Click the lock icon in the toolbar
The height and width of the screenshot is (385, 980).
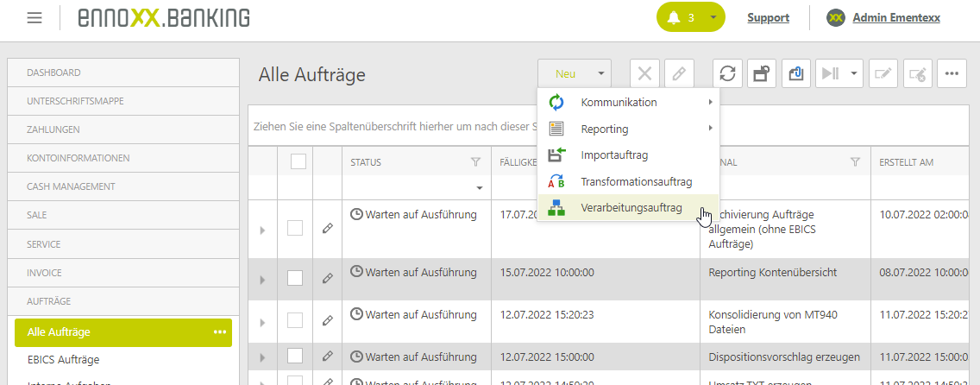[761, 74]
